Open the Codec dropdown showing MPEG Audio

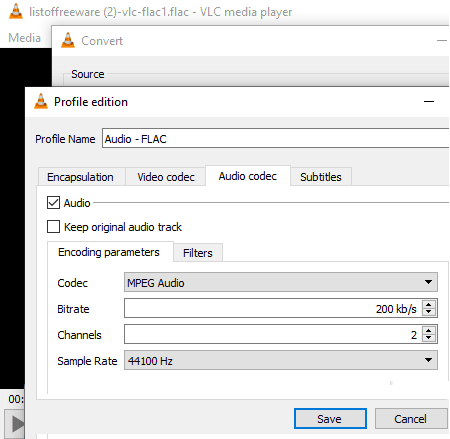[281, 282]
